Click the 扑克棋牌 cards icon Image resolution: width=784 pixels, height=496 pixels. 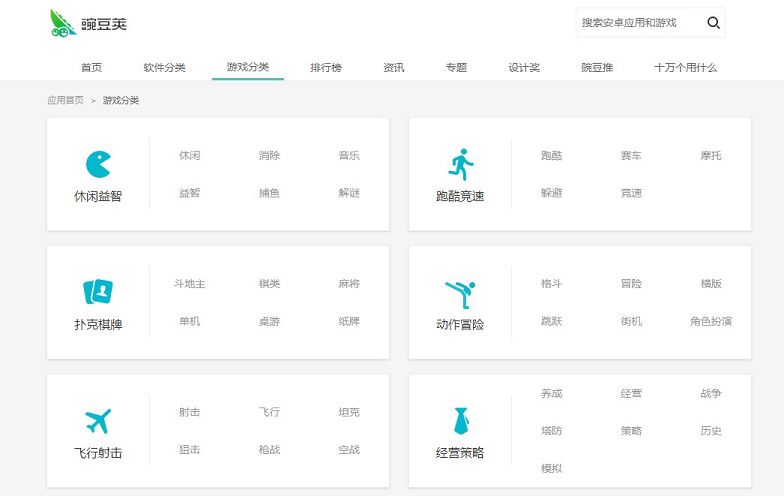click(98, 292)
